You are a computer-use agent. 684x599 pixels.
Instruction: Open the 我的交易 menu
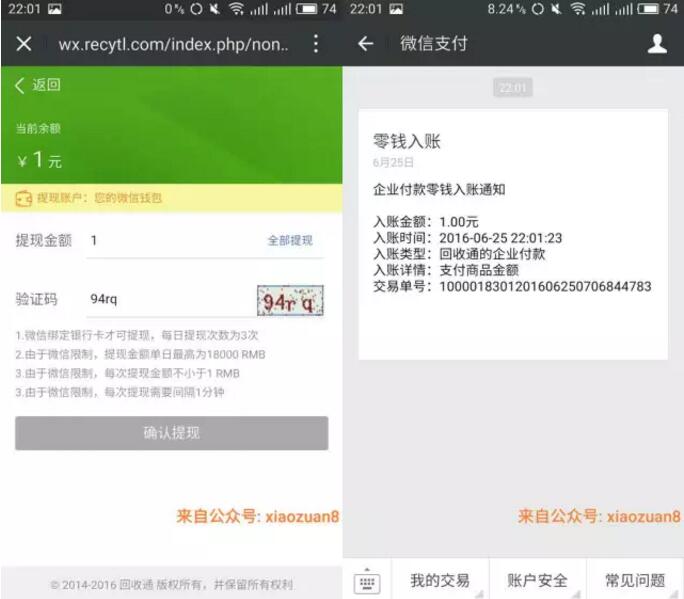[440, 580]
